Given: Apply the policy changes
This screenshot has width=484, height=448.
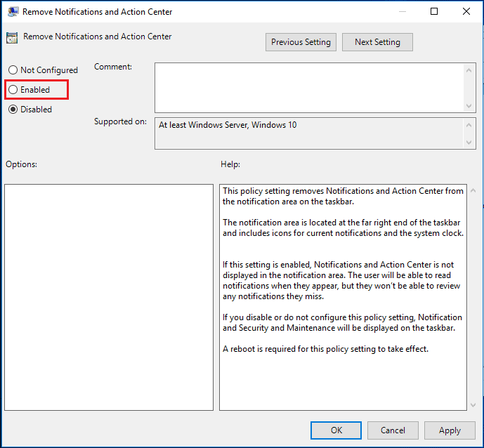Looking at the screenshot, I should pos(450,430).
